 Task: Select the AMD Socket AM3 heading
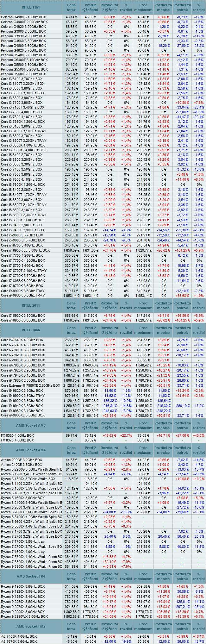click(31, 425)
